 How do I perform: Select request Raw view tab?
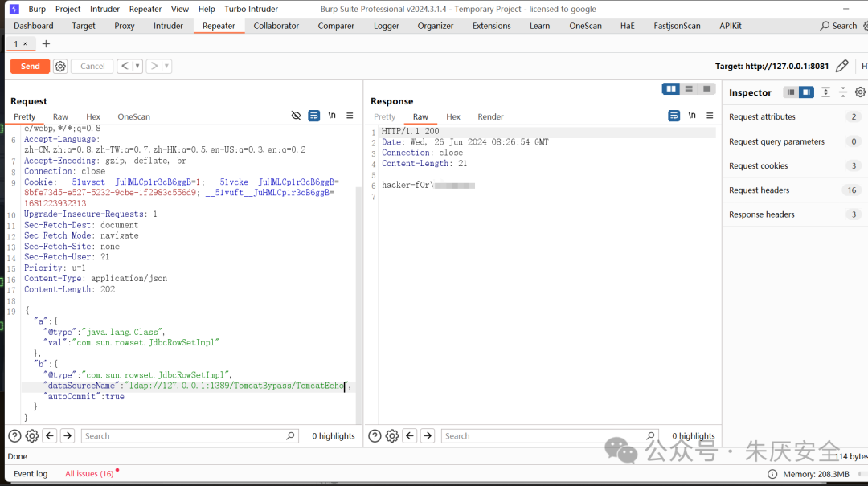[x=60, y=116]
